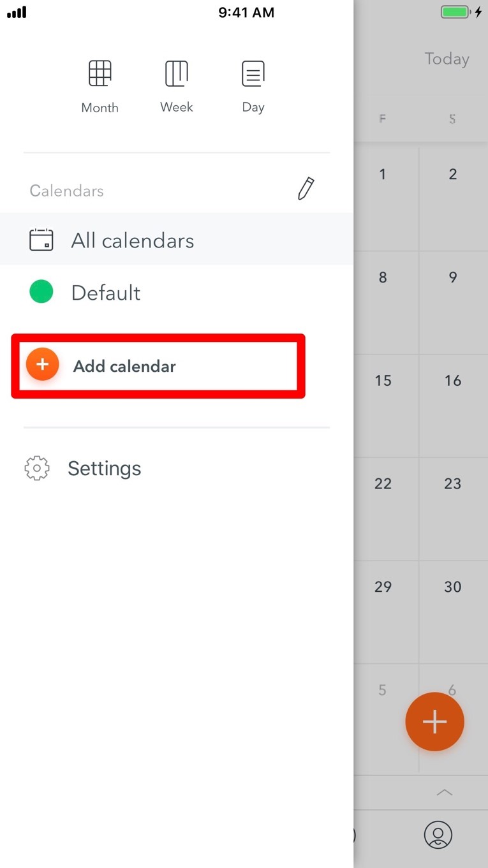This screenshot has width=488, height=868.
Task: Tap the orange plus Add calendar icon
Action: (42, 365)
